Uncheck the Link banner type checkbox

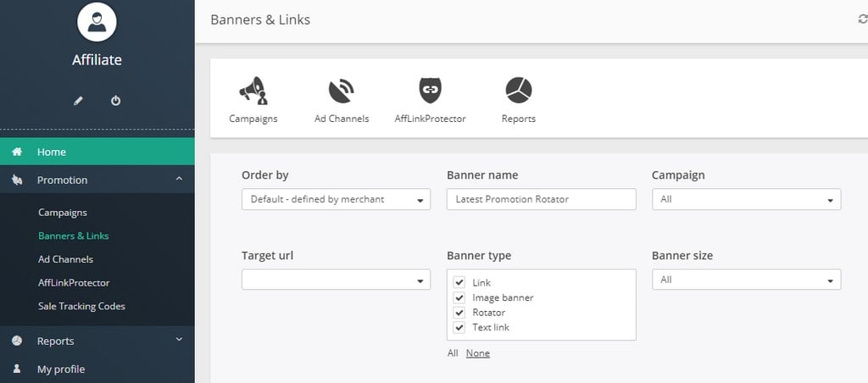tap(459, 283)
